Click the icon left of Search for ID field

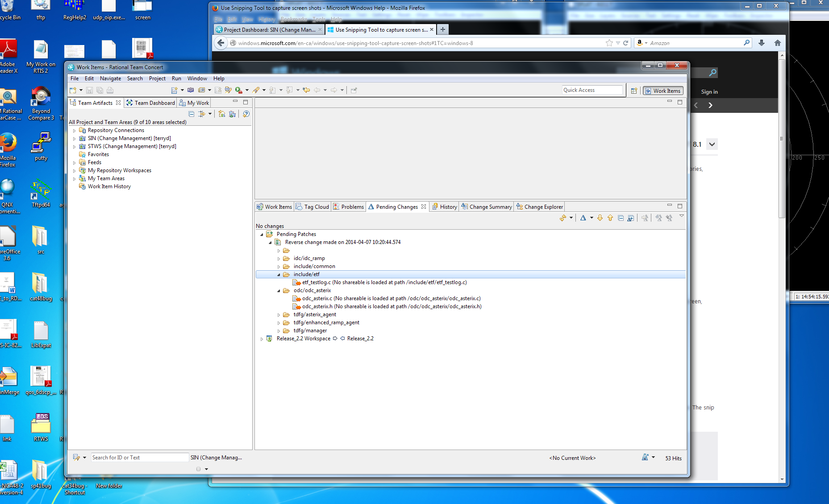tap(76, 458)
